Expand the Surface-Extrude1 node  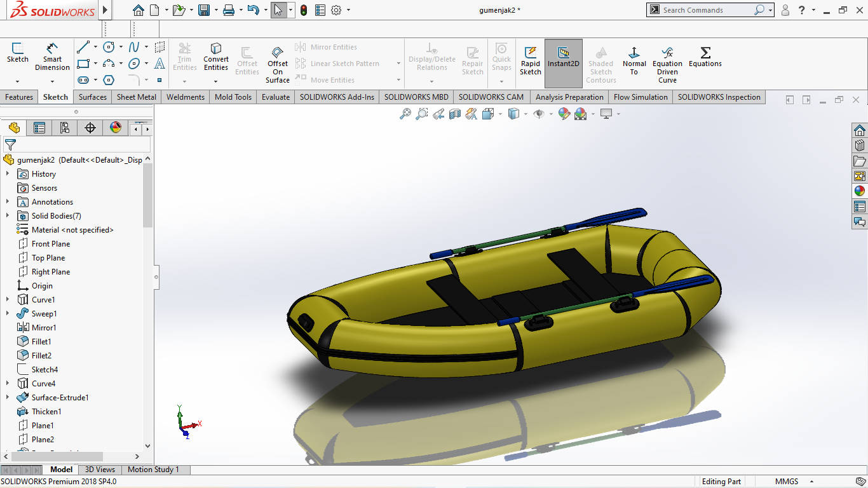8,397
